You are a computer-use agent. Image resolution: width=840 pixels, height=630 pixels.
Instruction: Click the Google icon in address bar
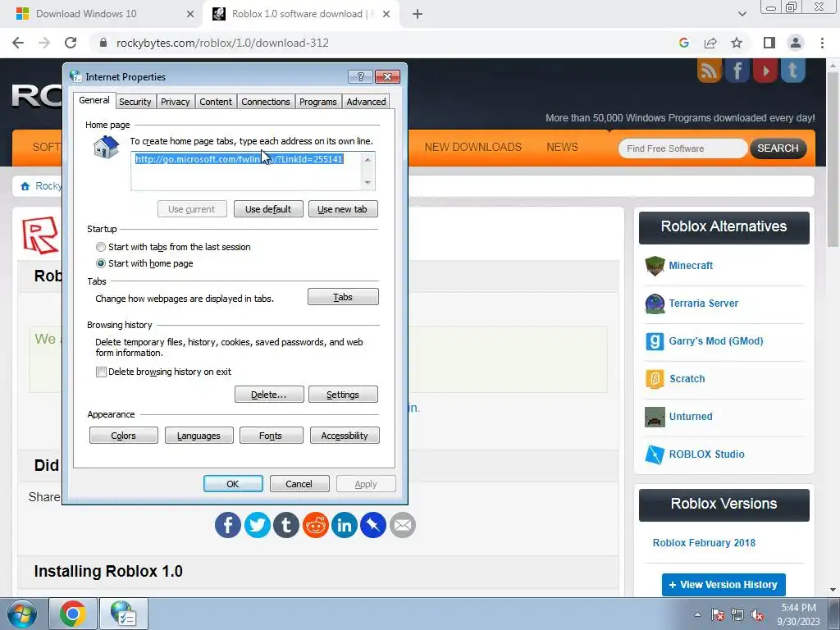(683, 43)
